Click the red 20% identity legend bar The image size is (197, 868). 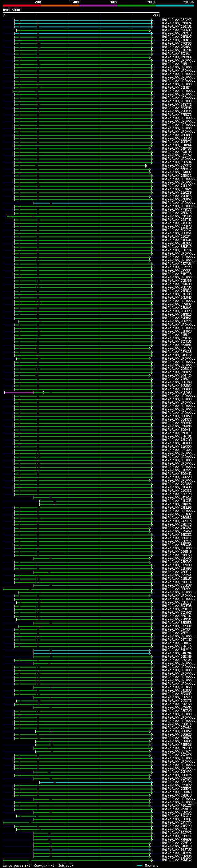click(22, 6)
